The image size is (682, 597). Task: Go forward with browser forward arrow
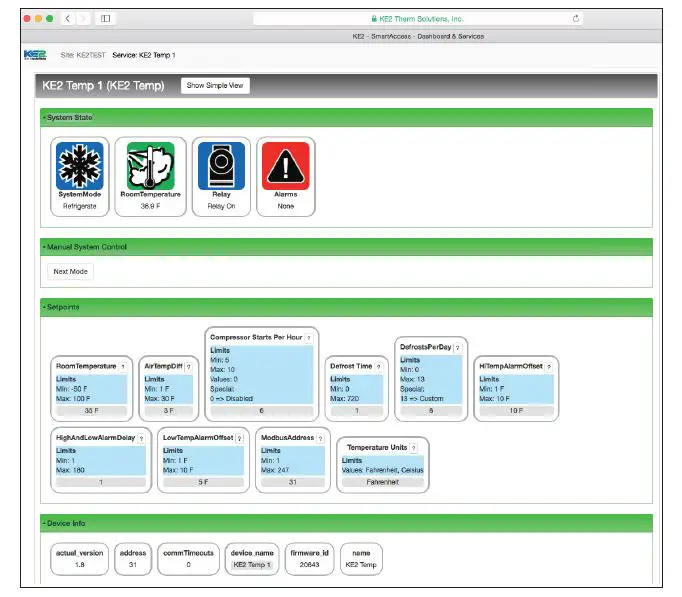tap(83, 18)
